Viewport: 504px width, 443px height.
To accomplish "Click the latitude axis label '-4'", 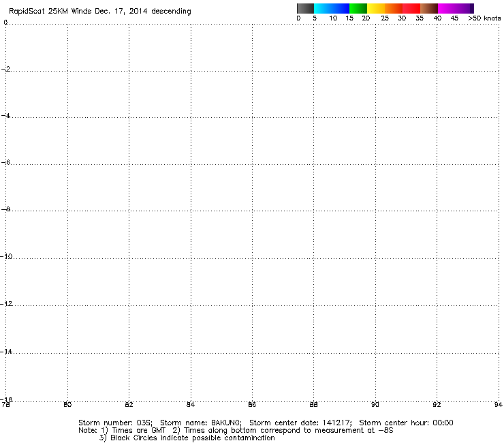I will (5, 115).
